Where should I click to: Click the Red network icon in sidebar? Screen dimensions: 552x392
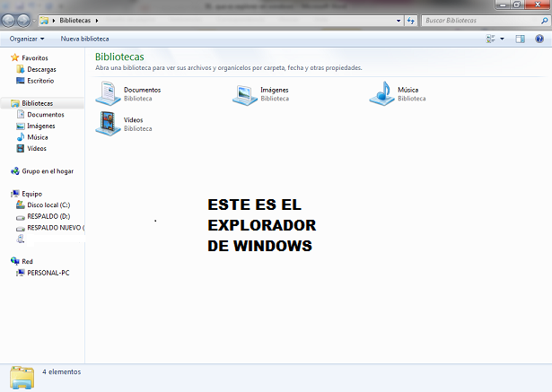(x=14, y=261)
